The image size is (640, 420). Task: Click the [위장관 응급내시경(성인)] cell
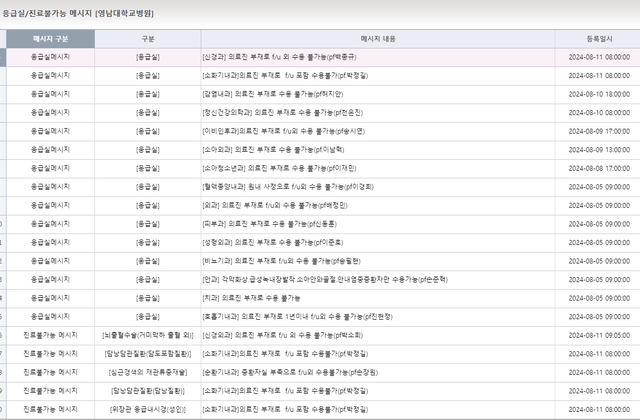pos(148,409)
